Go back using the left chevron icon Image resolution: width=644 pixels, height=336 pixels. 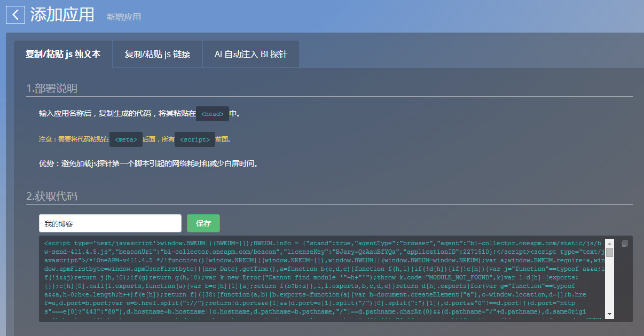tap(15, 14)
